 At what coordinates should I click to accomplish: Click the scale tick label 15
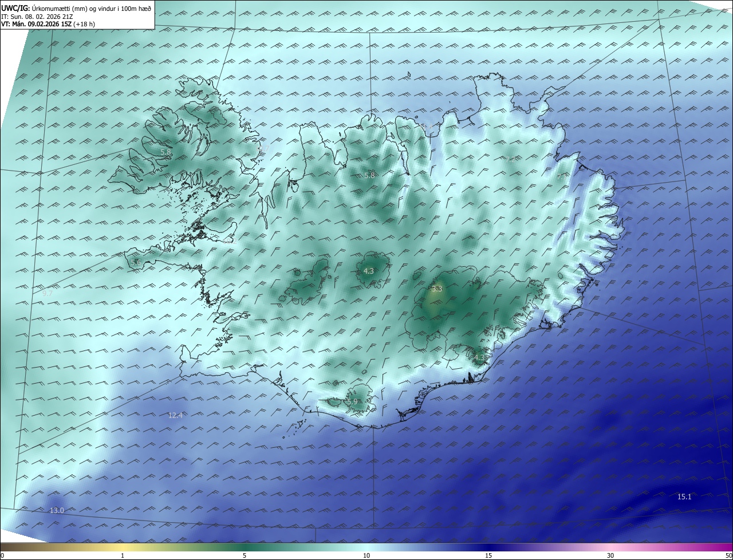point(488,556)
